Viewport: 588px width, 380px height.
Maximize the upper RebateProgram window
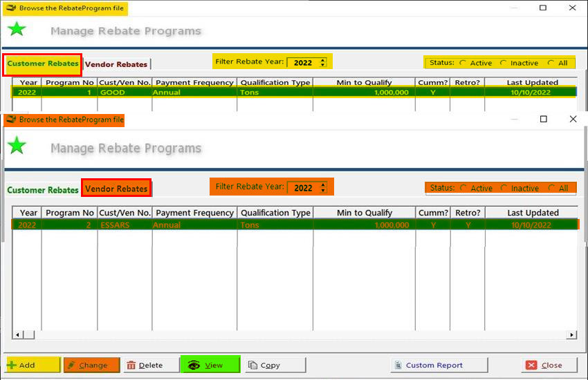point(543,8)
